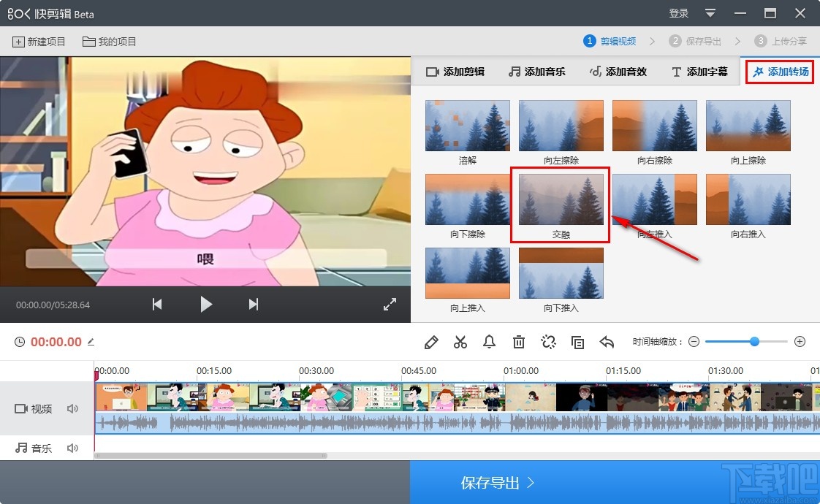
Task: Select the Push Right (向右推入) transition
Action: coord(748,199)
